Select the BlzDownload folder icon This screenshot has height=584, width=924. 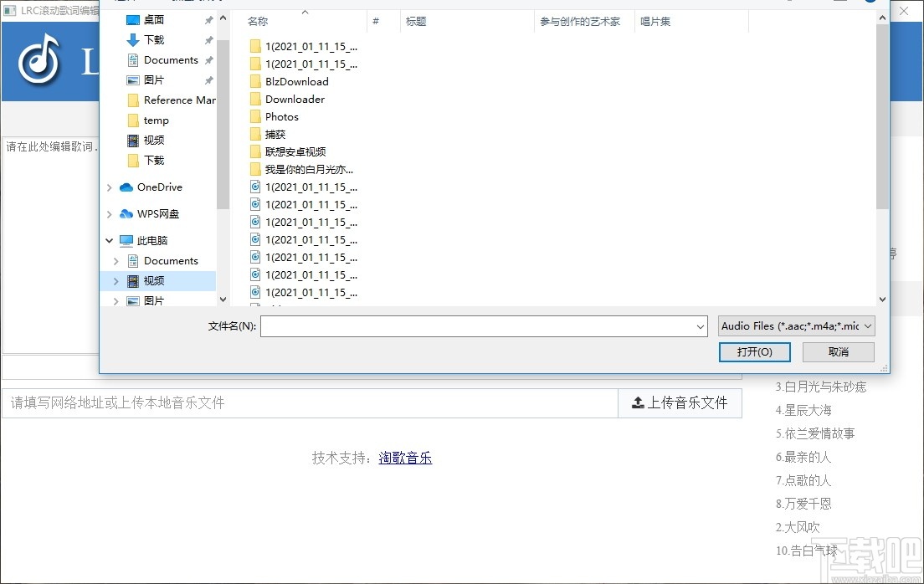coord(255,81)
